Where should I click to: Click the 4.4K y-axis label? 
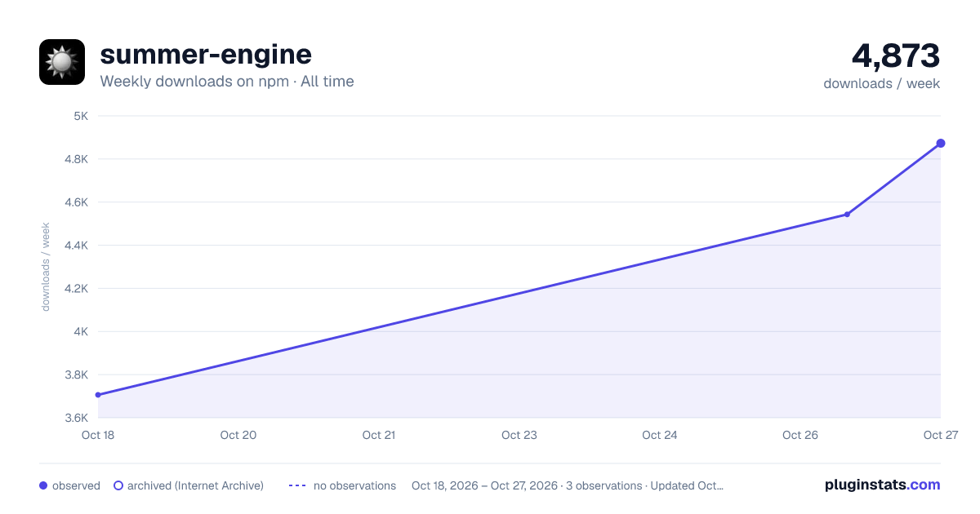coord(75,246)
